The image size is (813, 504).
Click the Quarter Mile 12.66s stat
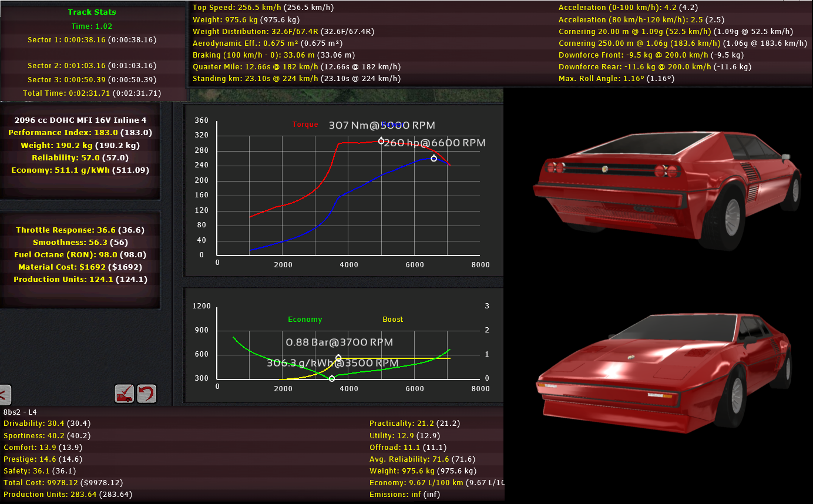pyautogui.click(x=297, y=66)
